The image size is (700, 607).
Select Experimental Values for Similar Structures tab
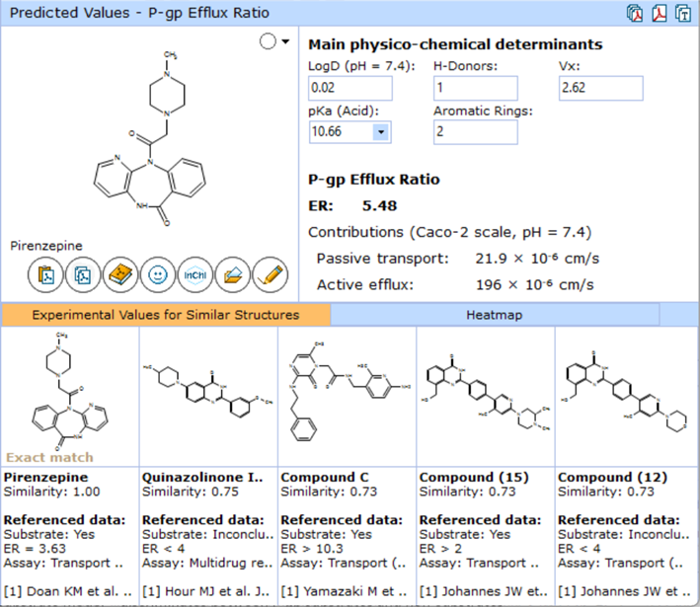click(165, 315)
